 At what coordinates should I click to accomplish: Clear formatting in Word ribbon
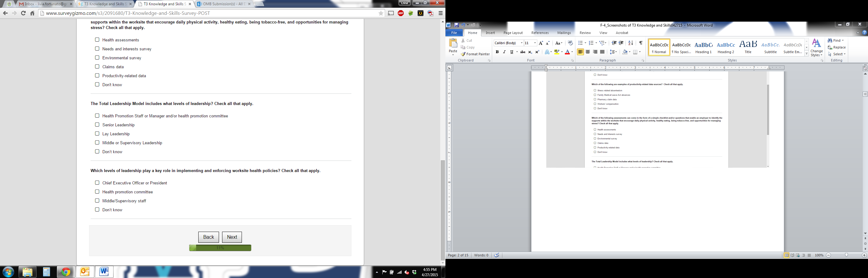click(x=570, y=43)
